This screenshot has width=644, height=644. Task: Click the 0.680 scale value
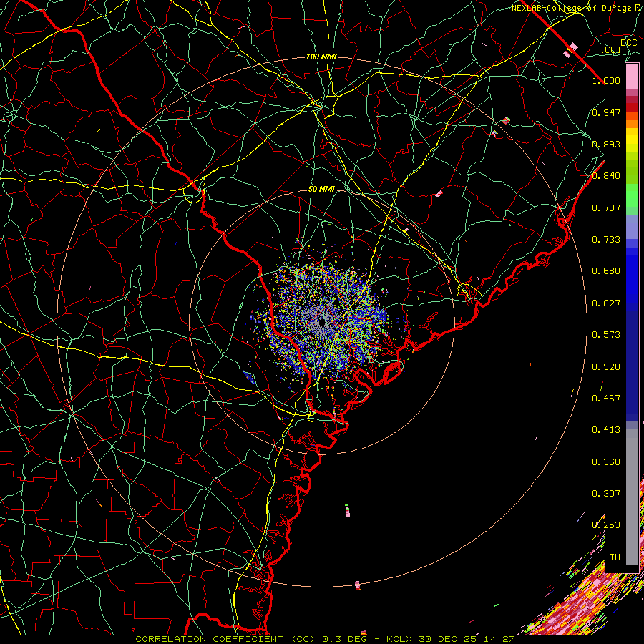click(606, 271)
